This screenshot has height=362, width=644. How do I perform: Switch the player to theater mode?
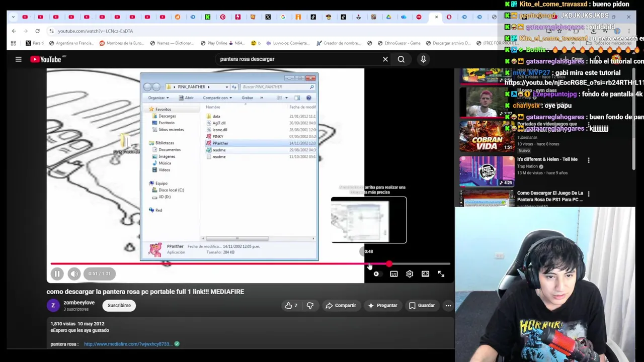coord(426,274)
